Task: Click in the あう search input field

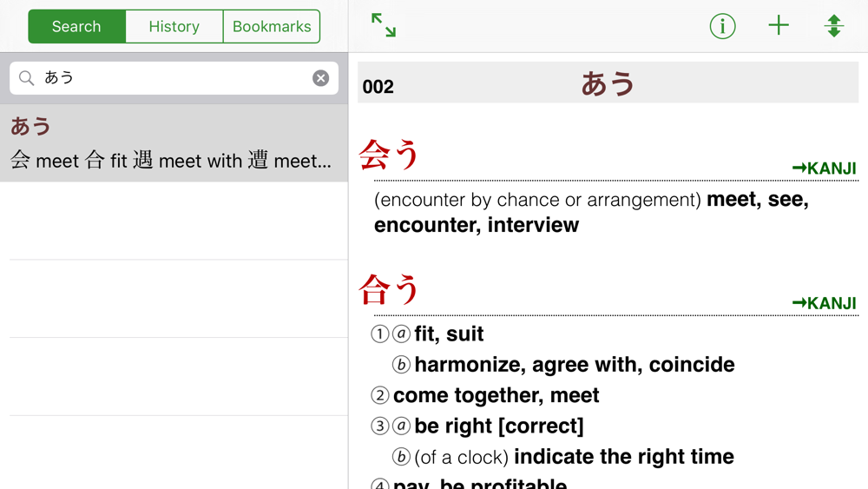Action: pos(174,78)
